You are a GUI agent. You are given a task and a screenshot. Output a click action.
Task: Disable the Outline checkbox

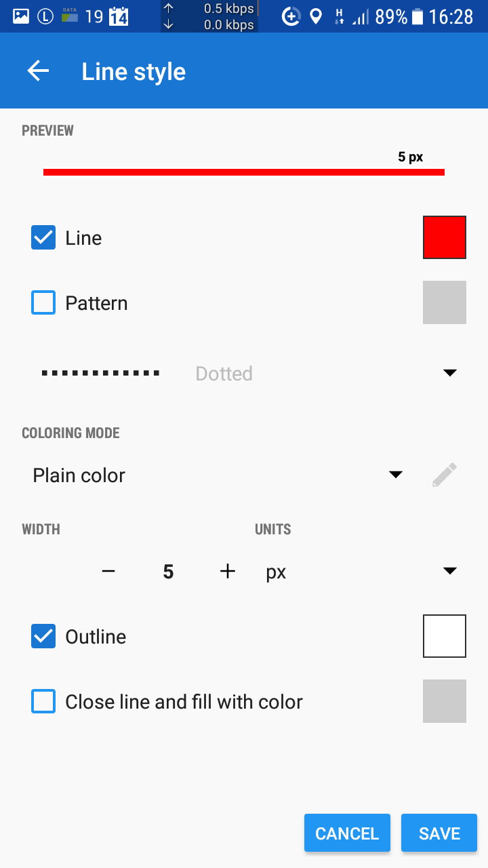click(43, 637)
